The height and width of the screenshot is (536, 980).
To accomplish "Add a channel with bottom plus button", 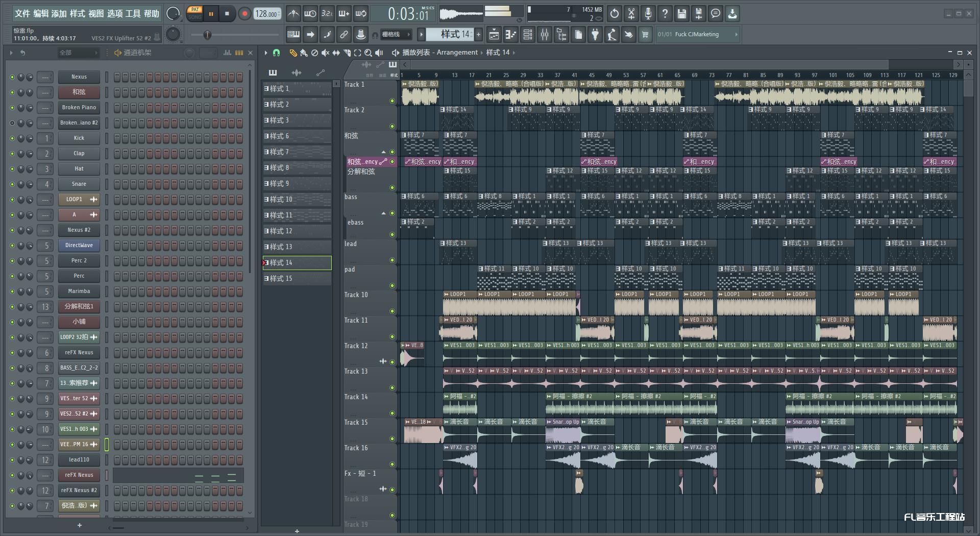I will pos(79,525).
